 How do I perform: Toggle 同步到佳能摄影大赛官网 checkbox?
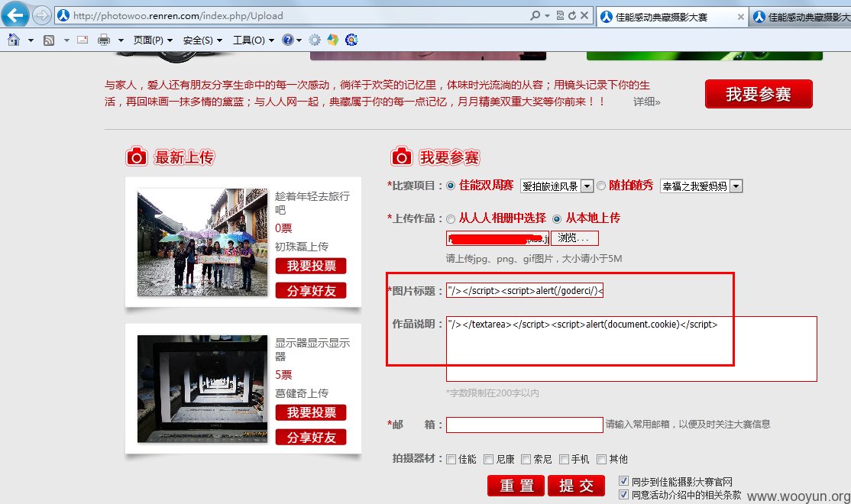click(x=623, y=481)
